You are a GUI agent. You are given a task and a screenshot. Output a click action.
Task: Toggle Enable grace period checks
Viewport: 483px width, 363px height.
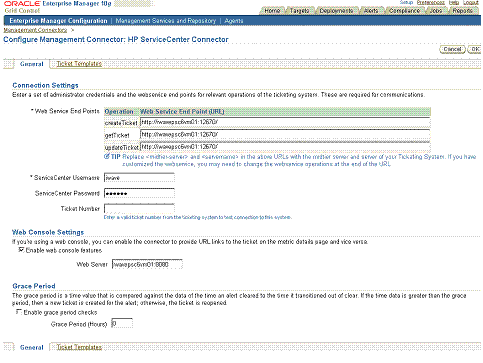pos(19,312)
